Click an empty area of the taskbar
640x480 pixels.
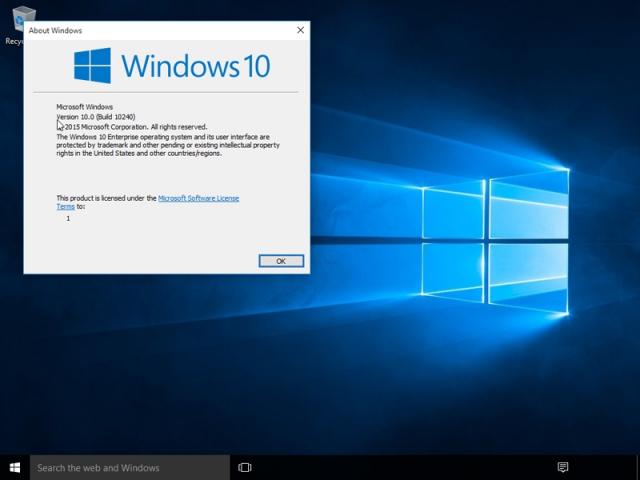[x=400, y=467]
